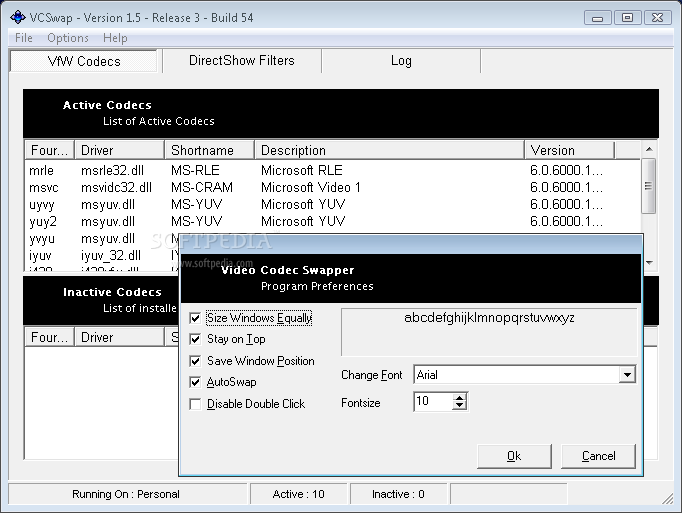The height and width of the screenshot is (513, 682).
Task: Enable Disable Double Click checkbox
Action: coord(195,404)
